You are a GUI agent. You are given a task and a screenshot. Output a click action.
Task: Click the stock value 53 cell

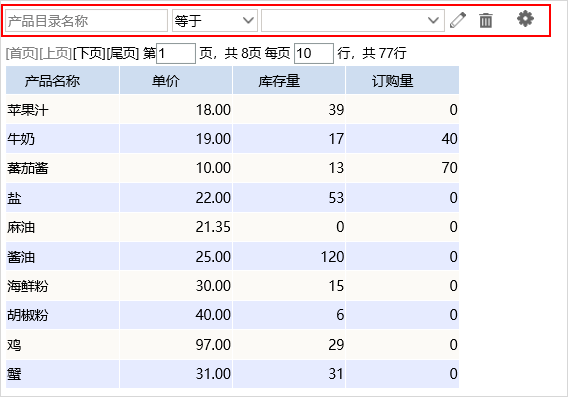click(x=289, y=198)
